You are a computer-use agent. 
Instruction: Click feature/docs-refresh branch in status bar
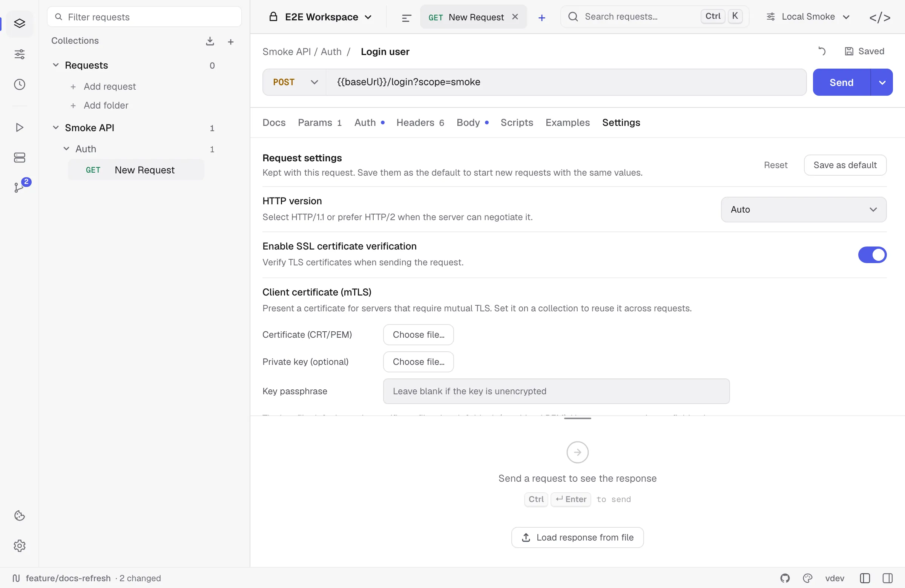pyautogui.click(x=68, y=578)
